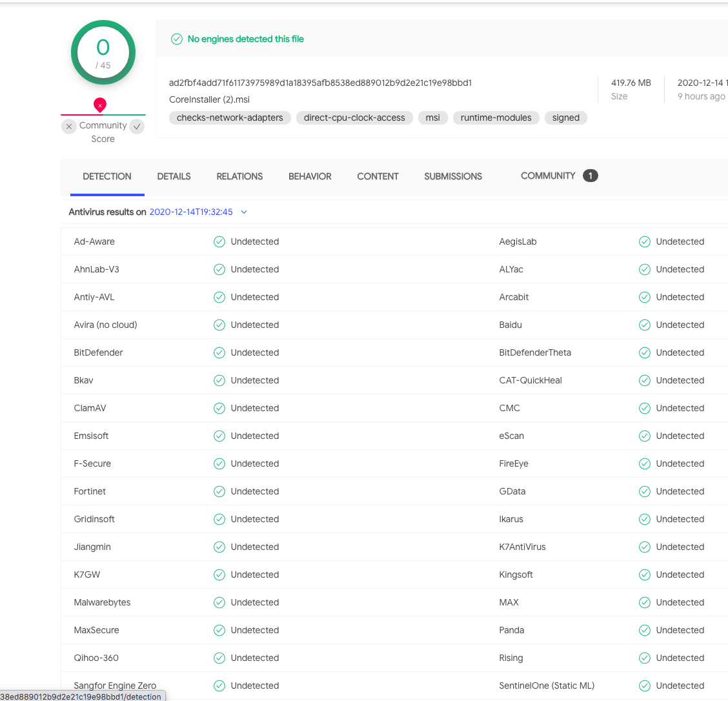The height and width of the screenshot is (701, 728).
Task: Click the F-Secure engine name
Action: point(92,463)
